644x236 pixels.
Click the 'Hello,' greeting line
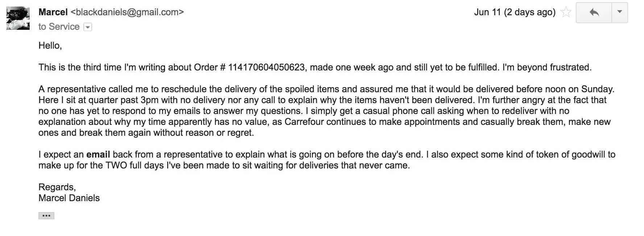(50, 46)
